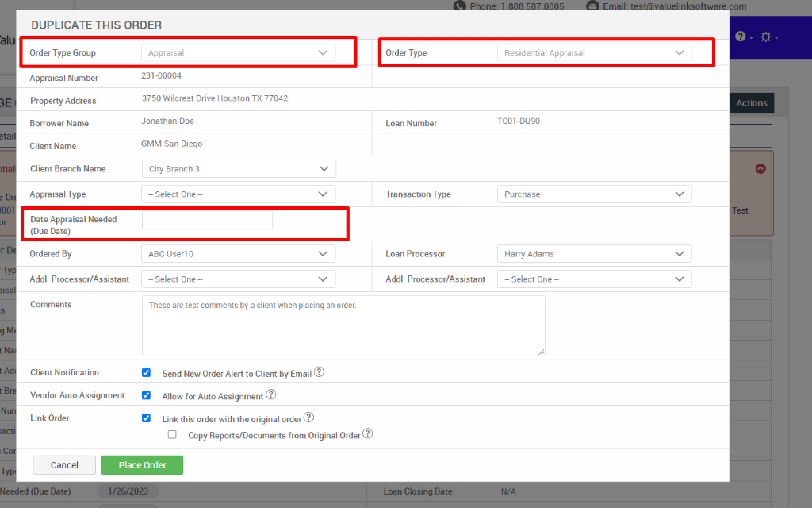Click the email envelope icon in header
This screenshot has width=812, height=508.
[592, 6]
